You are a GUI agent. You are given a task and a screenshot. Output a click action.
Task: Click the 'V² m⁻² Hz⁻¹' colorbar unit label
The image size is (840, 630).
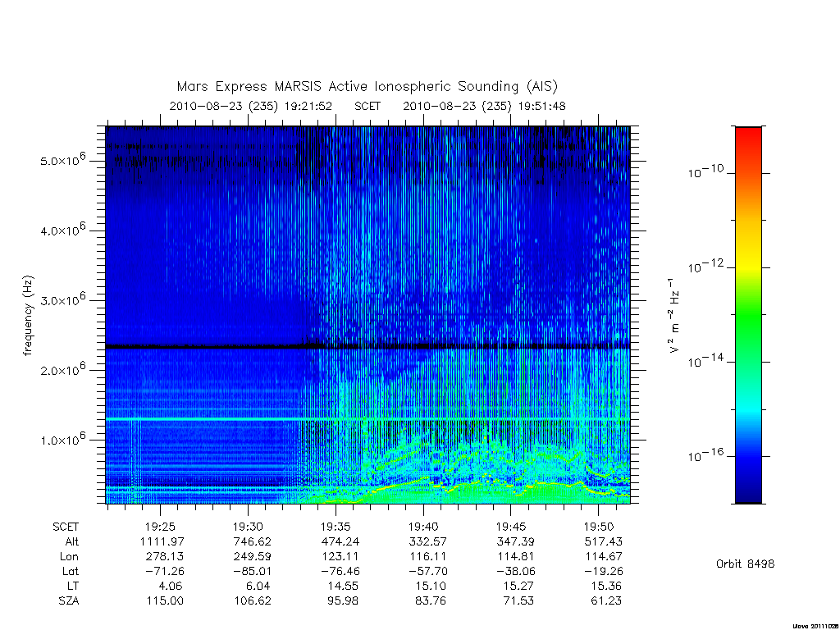[x=674, y=316]
